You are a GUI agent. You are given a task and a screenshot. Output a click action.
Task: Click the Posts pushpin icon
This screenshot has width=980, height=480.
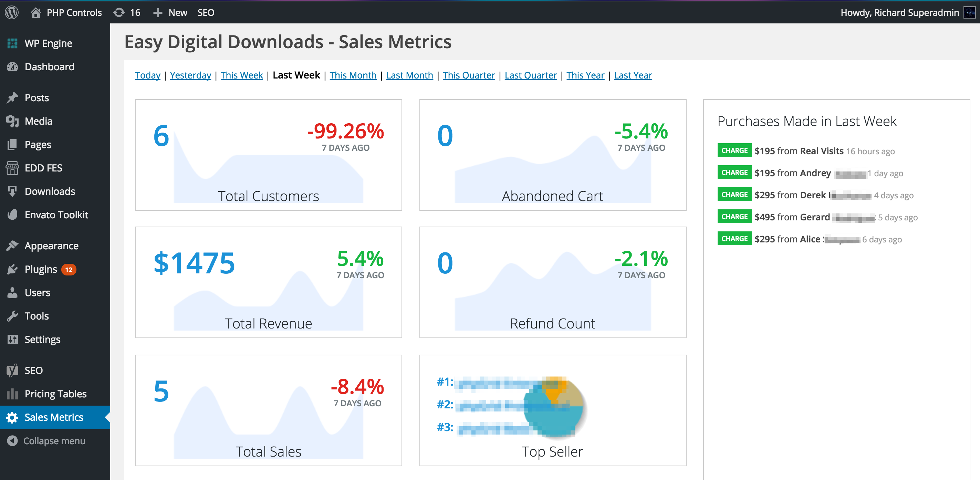click(12, 98)
